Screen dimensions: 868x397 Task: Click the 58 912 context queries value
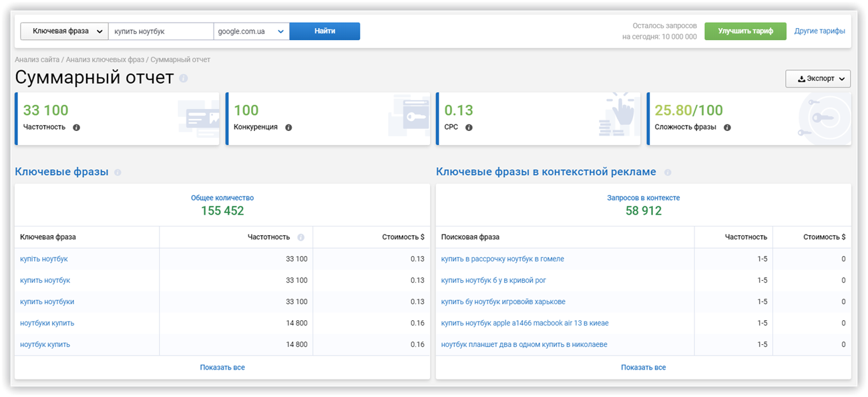[644, 211]
